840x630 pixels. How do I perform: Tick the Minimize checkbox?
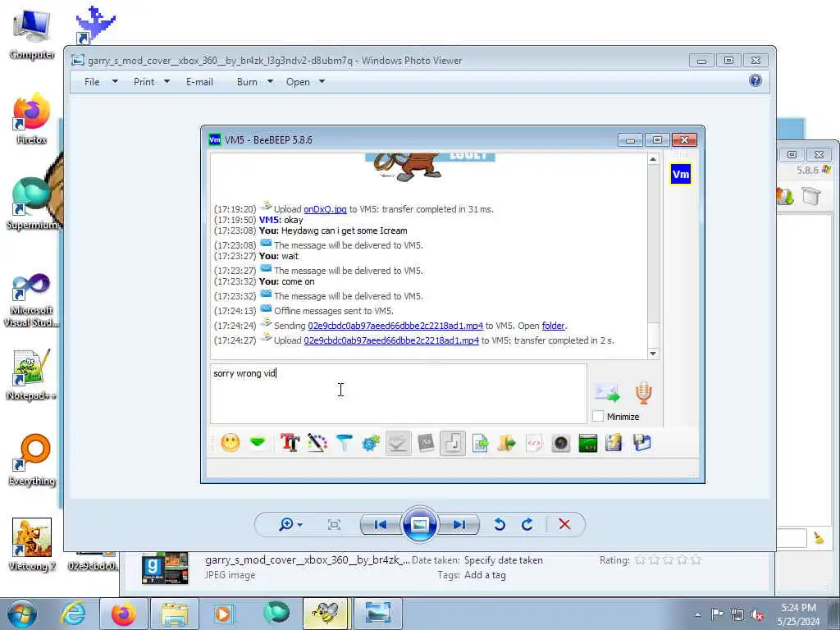(598, 416)
